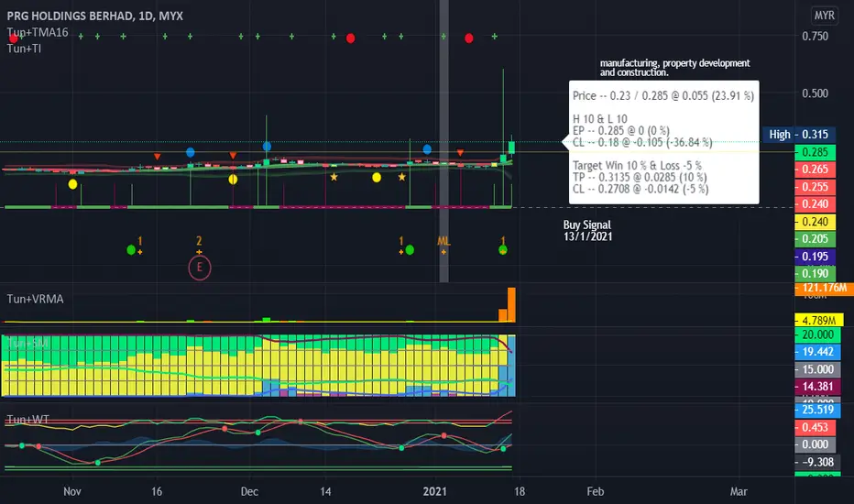Click the dark blue 0.195 price label
Viewport: 854px width, 504px height.
[x=815, y=256]
